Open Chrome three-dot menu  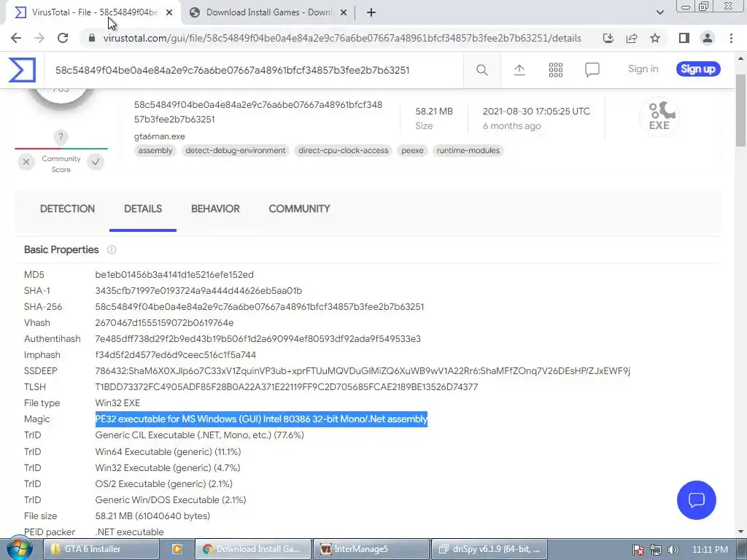(x=731, y=38)
